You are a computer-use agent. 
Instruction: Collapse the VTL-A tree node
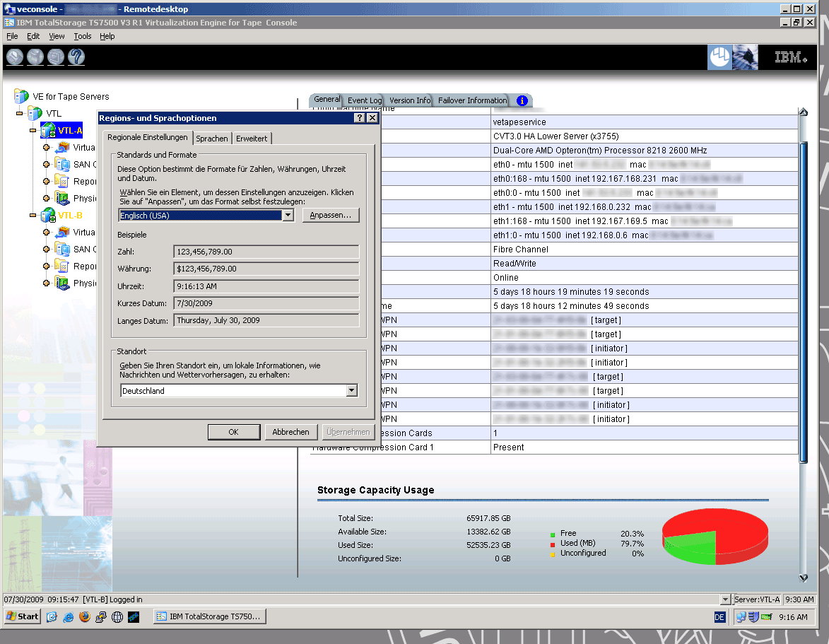click(33, 130)
